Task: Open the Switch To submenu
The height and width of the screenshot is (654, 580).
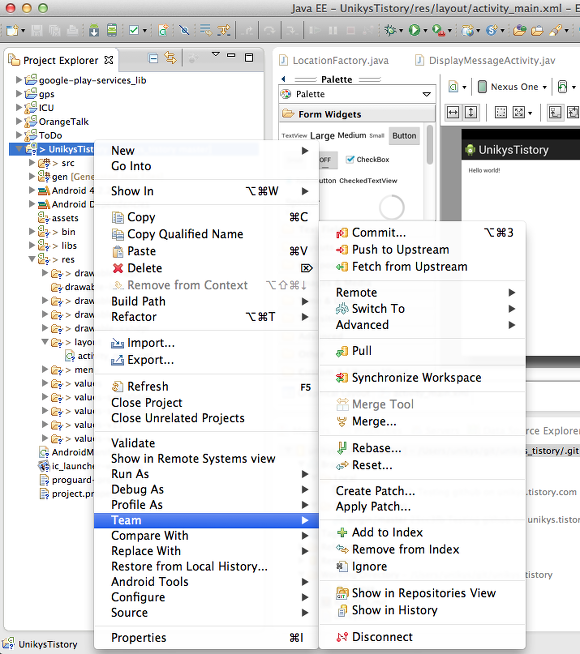Action: (422, 309)
